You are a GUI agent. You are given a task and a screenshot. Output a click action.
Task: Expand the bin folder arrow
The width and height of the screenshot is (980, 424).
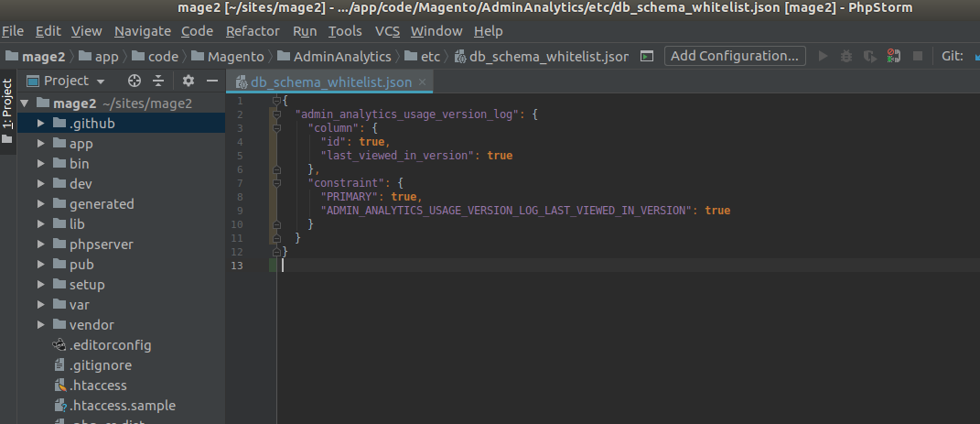pyautogui.click(x=40, y=163)
